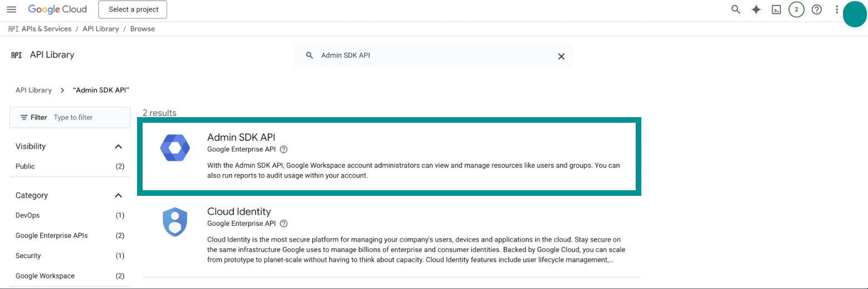The width and height of the screenshot is (868, 289).
Task: Click the magnifier icon in search box
Action: [310, 55]
